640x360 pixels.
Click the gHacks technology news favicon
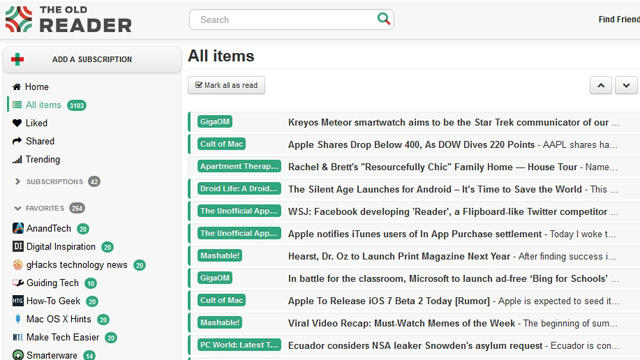point(18,264)
